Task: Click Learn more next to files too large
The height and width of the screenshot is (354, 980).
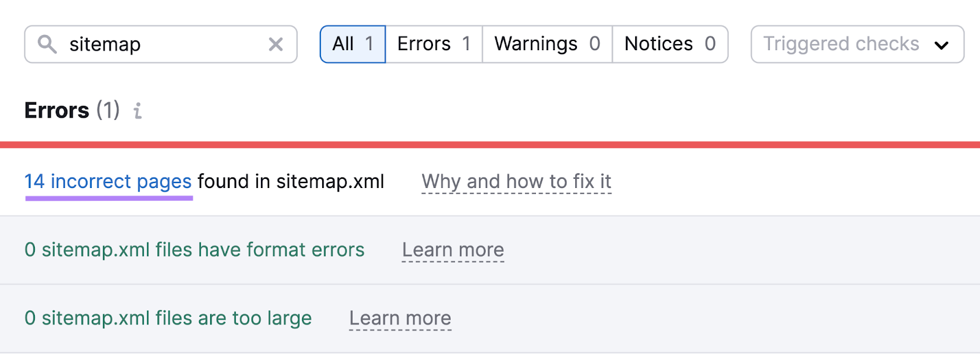Action: coord(400,318)
